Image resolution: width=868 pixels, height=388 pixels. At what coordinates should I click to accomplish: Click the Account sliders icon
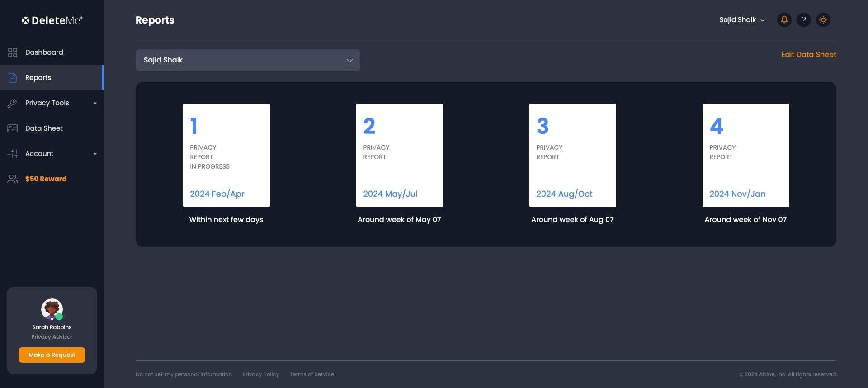[x=13, y=154]
